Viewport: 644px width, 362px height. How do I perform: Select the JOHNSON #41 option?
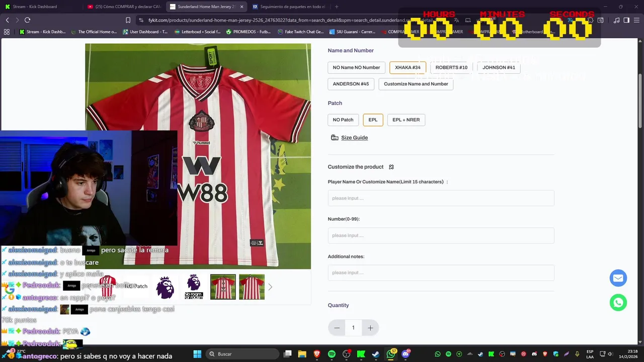(499, 67)
